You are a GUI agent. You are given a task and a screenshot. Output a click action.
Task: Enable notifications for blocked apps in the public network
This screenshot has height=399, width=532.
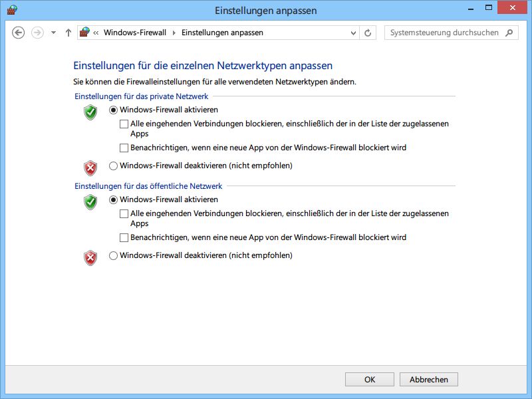(x=124, y=237)
